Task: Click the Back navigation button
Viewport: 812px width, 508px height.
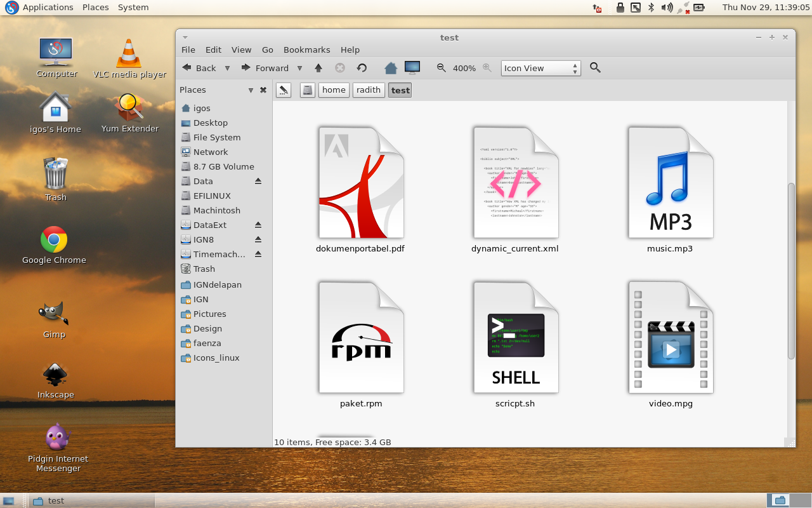Action: pyautogui.click(x=199, y=68)
